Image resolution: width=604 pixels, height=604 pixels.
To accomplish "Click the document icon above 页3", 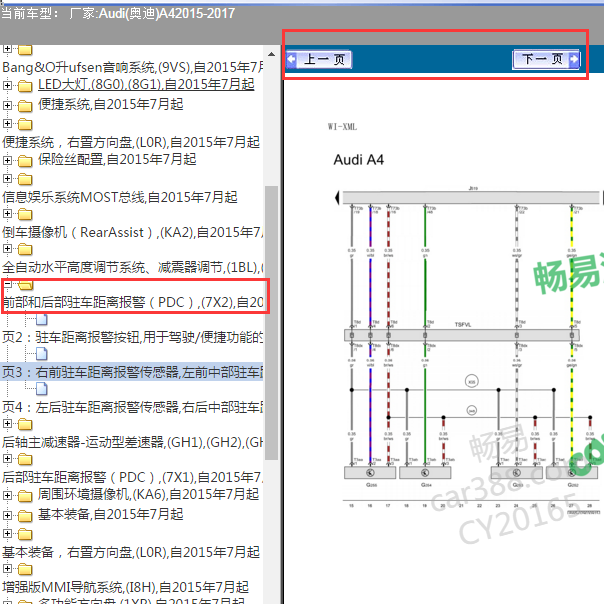I will tap(42, 354).
